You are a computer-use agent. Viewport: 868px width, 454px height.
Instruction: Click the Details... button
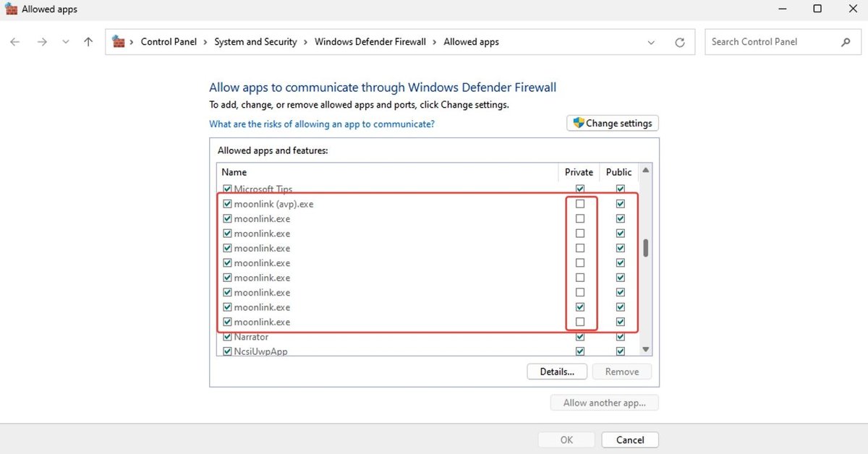pyautogui.click(x=557, y=372)
